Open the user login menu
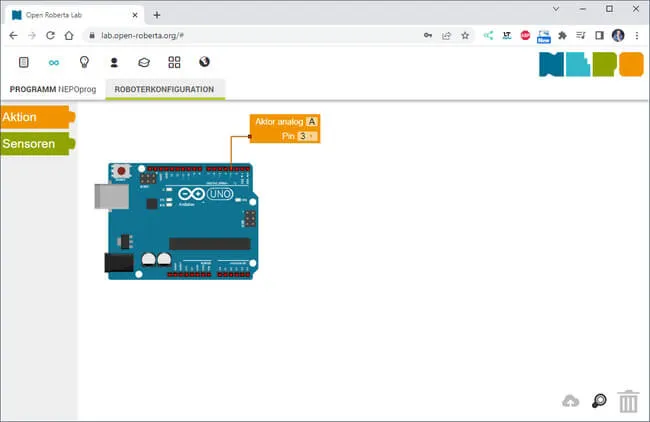The image size is (650, 422). [114, 62]
